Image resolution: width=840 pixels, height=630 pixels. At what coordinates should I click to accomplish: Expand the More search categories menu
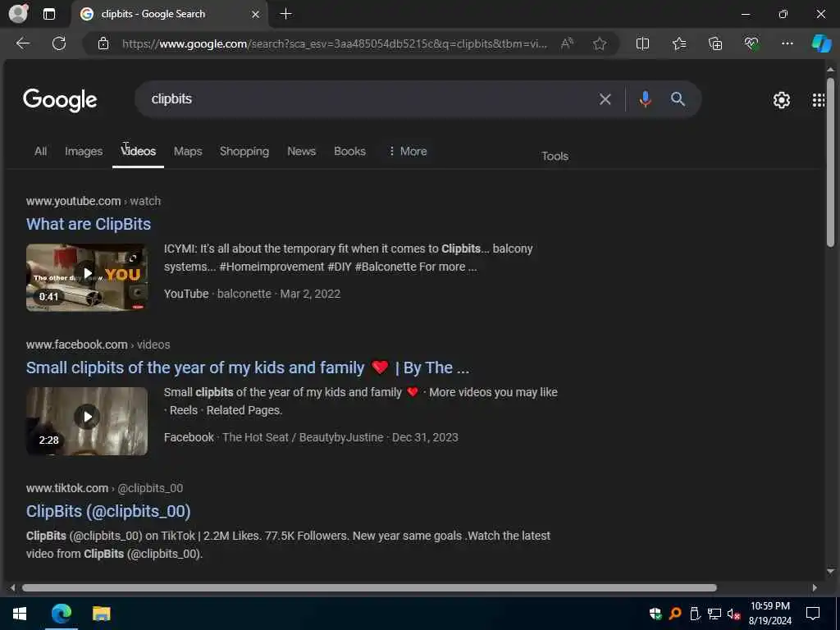pos(408,152)
